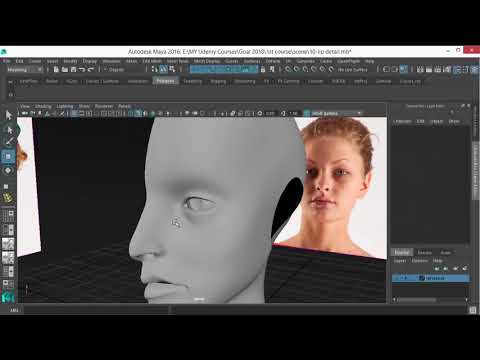This screenshot has height=360, width=480.
Task: Enable Snap to grids magnet icon
Action: point(288,69)
